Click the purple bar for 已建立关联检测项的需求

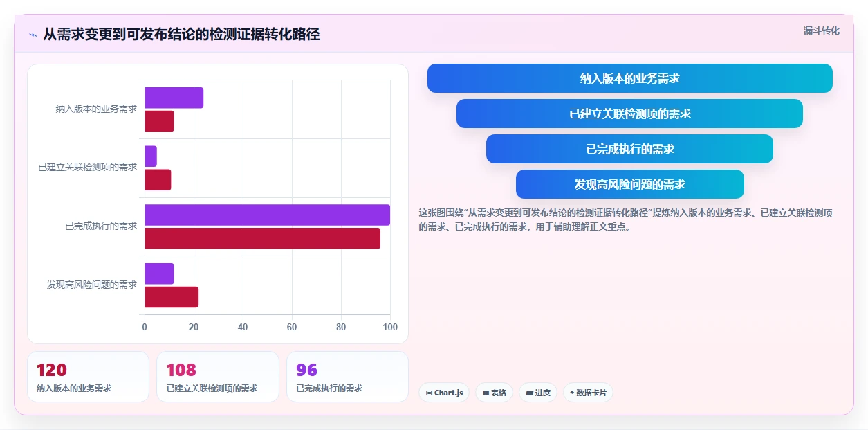(x=151, y=156)
